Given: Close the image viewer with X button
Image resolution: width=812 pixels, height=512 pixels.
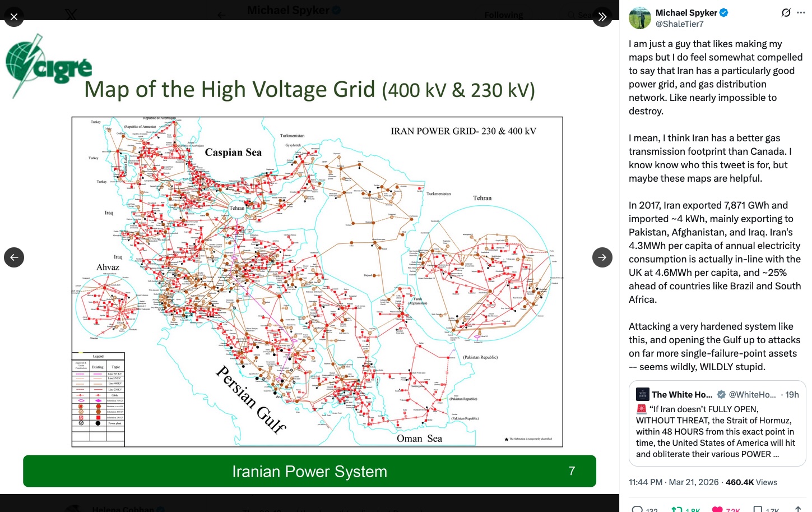Looking at the screenshot, I should coord(14,17).
